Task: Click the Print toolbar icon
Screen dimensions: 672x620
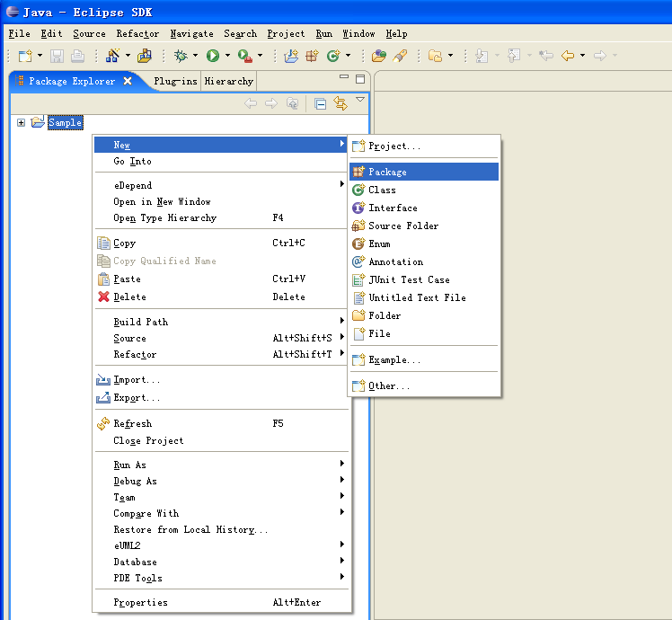Action: click(77, 56)
